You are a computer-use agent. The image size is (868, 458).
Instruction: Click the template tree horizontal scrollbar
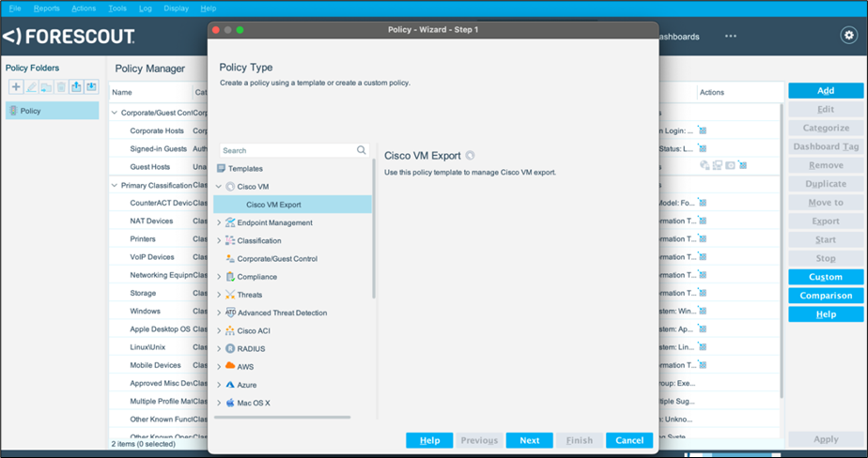[x=283, y=417]
